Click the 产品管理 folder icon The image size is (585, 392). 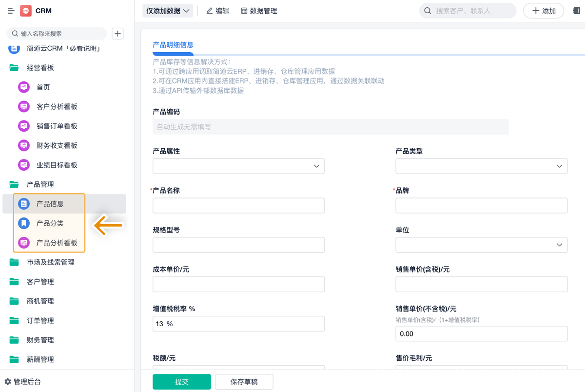14,184
